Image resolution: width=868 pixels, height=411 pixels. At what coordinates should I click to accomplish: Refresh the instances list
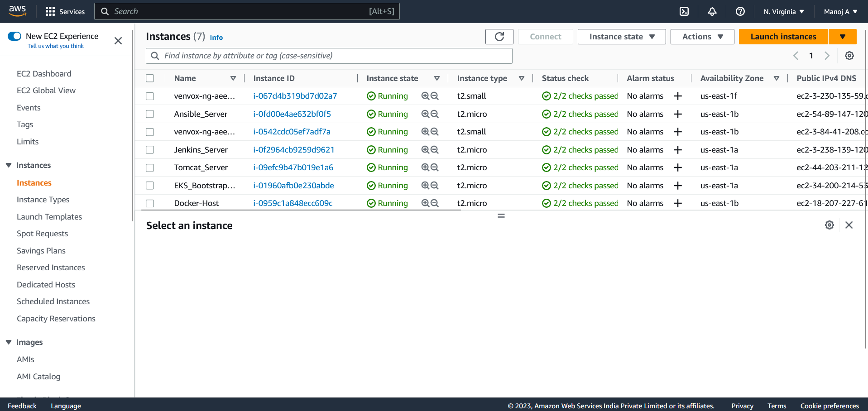coord(499,36)
